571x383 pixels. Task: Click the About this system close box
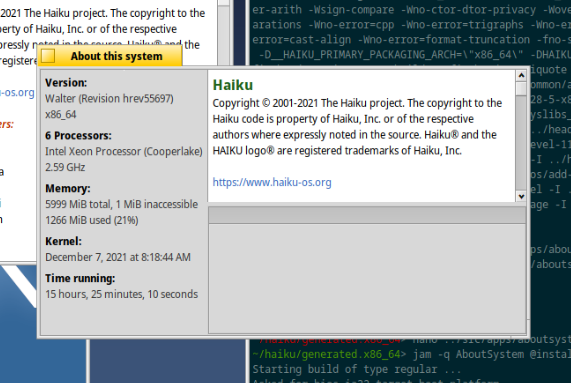click(x=48, y=56)
